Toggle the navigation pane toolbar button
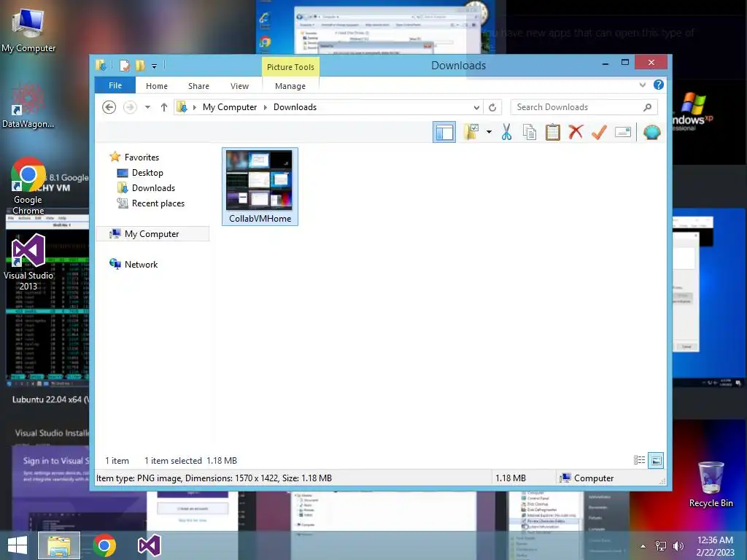The image size is (747, 560). coord(444,132)
